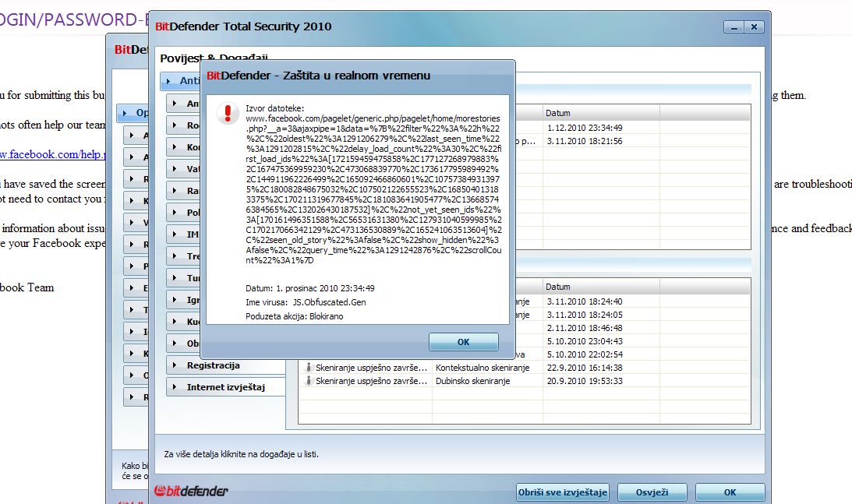The height and width of the screenshot is (504, 852).
Task: Click 'Skeniranje uspješno završe...' in the 20.9.2010 row
Action: [371, 381]
